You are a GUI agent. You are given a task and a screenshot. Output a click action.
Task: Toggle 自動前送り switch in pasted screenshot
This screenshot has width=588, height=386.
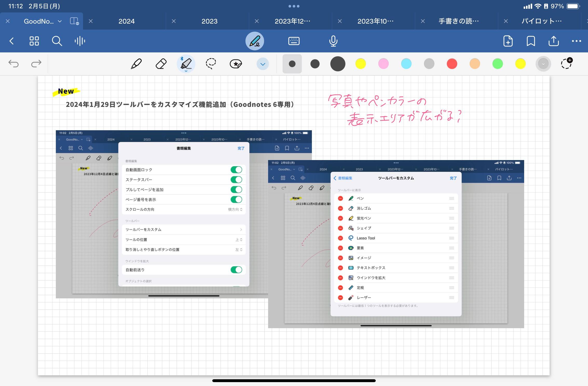point(236,270)
